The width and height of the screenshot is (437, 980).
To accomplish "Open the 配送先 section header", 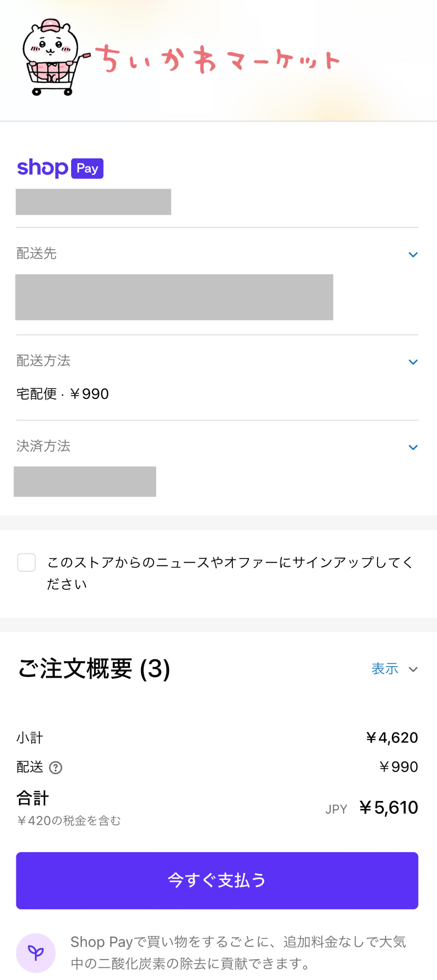I will tap(217, 253).
